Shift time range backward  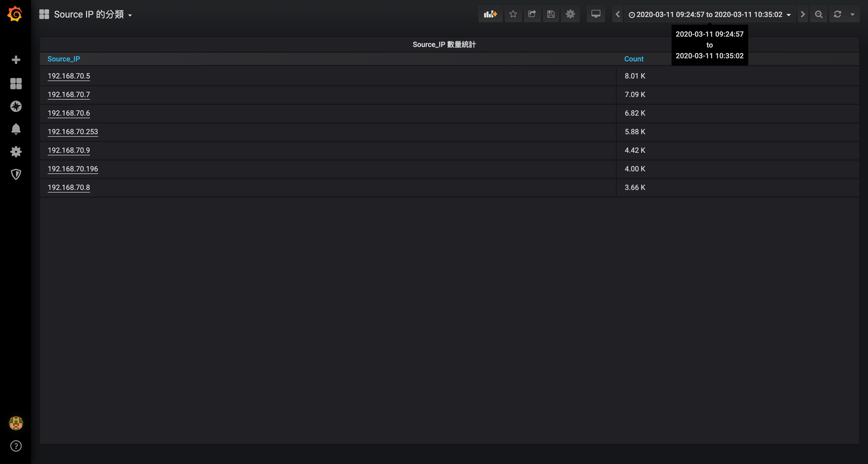coord(618,14)
